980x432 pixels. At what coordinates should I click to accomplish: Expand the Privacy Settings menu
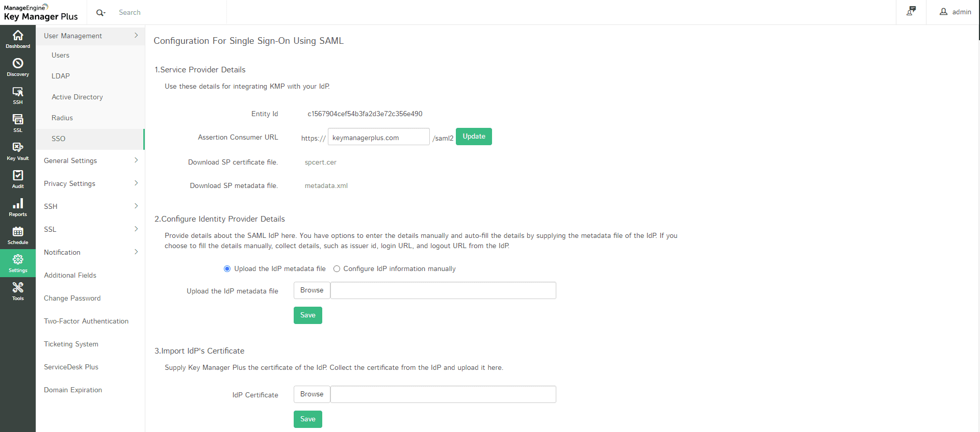click(x=90, y=183)
